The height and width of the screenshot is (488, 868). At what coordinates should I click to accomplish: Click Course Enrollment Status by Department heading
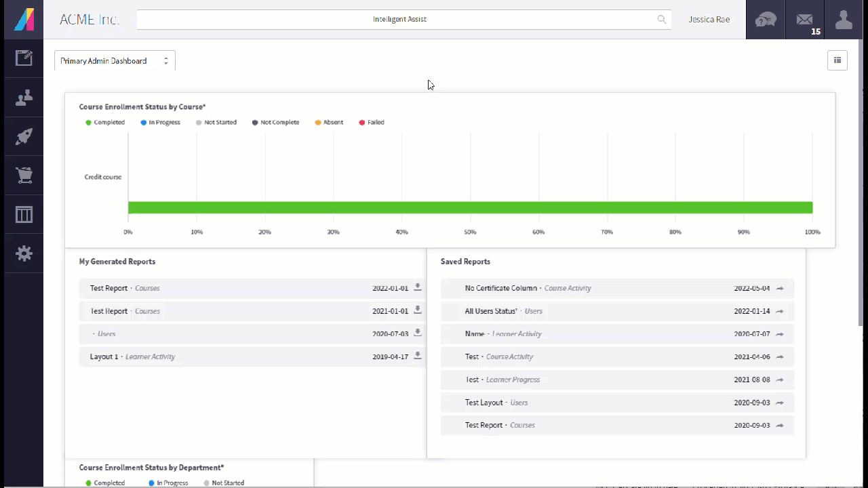pos(151,468)
